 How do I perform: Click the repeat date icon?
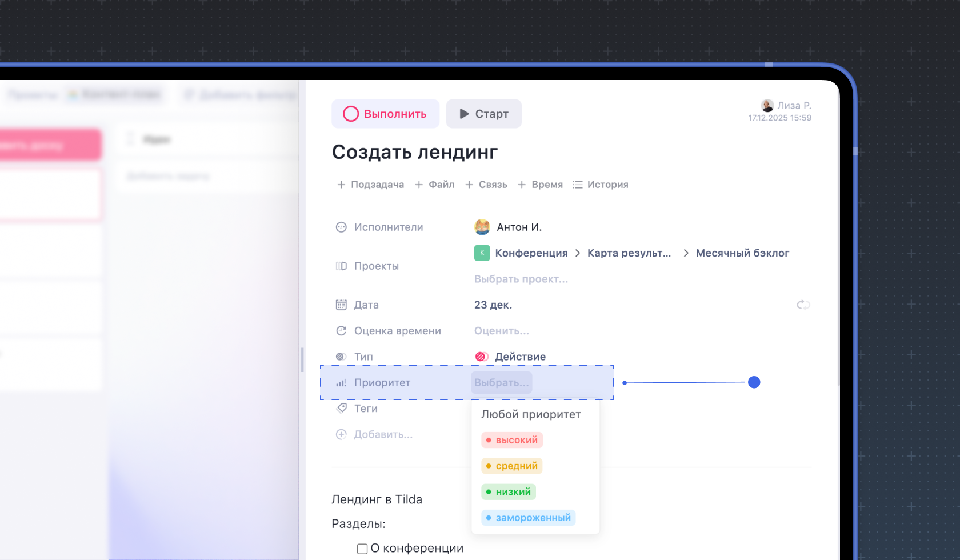[x=803, y=305]
